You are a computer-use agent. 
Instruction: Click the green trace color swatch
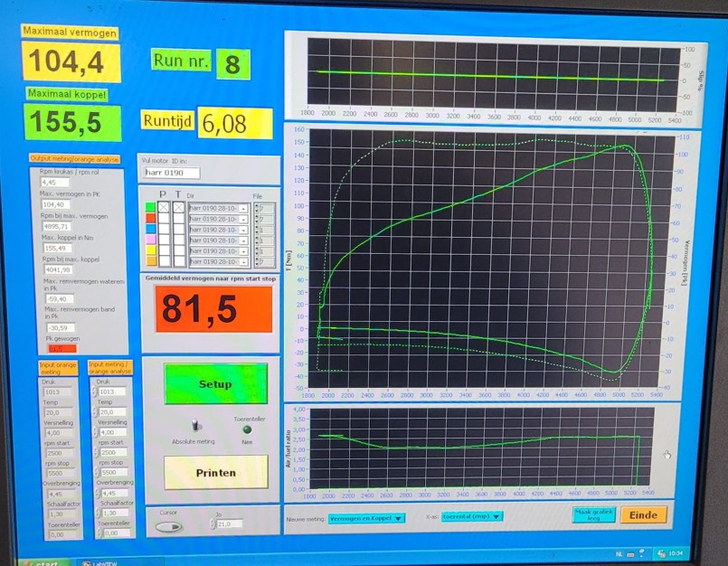pos(150,208)
